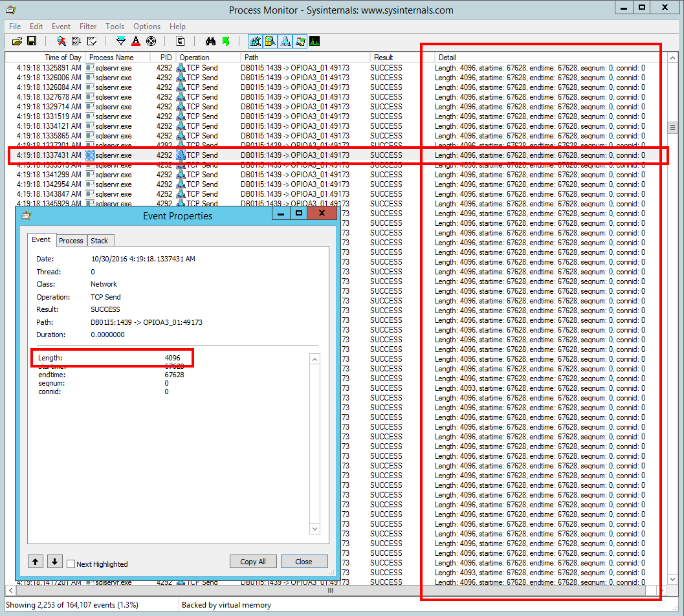The width and height of the screenshot is (684, 616).
Task: Click the binoculars Find icon
Action: pos(211,41)
